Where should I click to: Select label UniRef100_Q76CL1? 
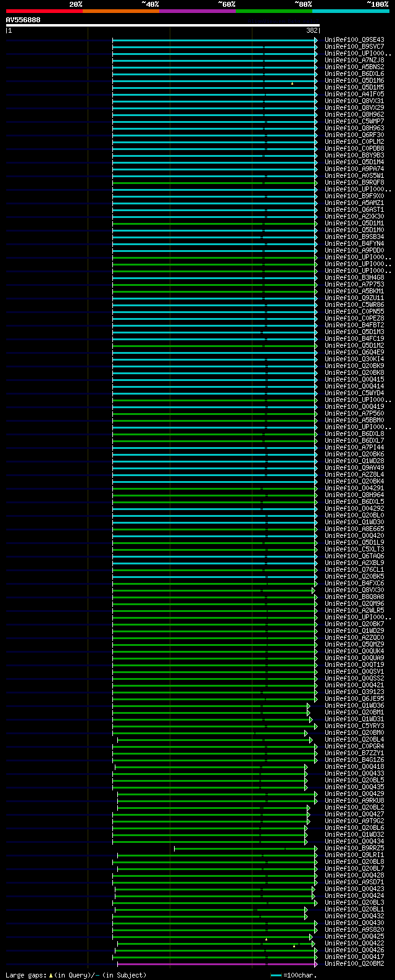point(354,569)
